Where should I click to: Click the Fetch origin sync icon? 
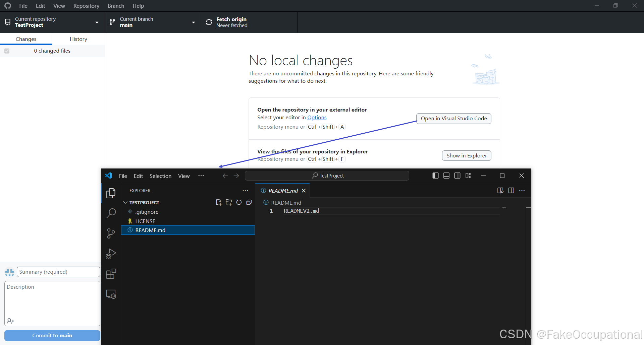tap(209, 22)
